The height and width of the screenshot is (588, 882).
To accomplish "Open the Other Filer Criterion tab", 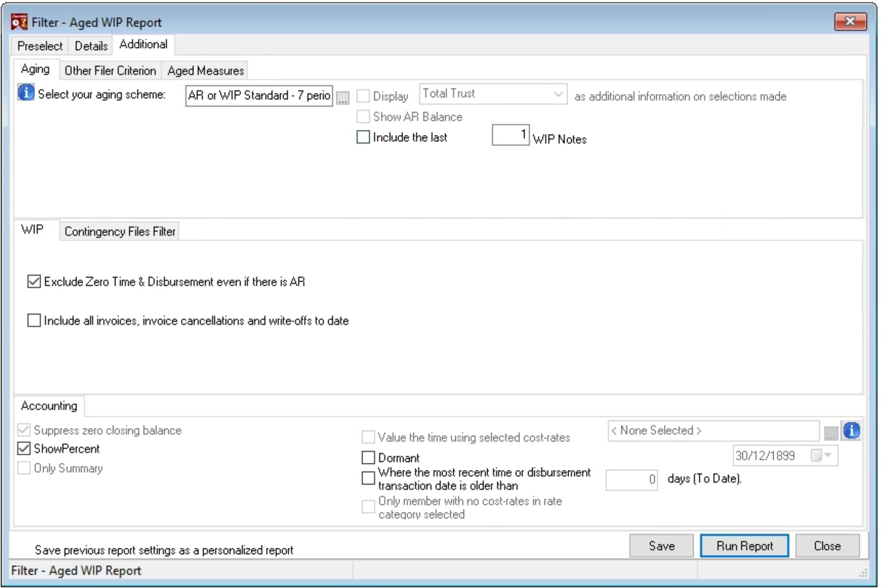I will [x=110, y=71].
